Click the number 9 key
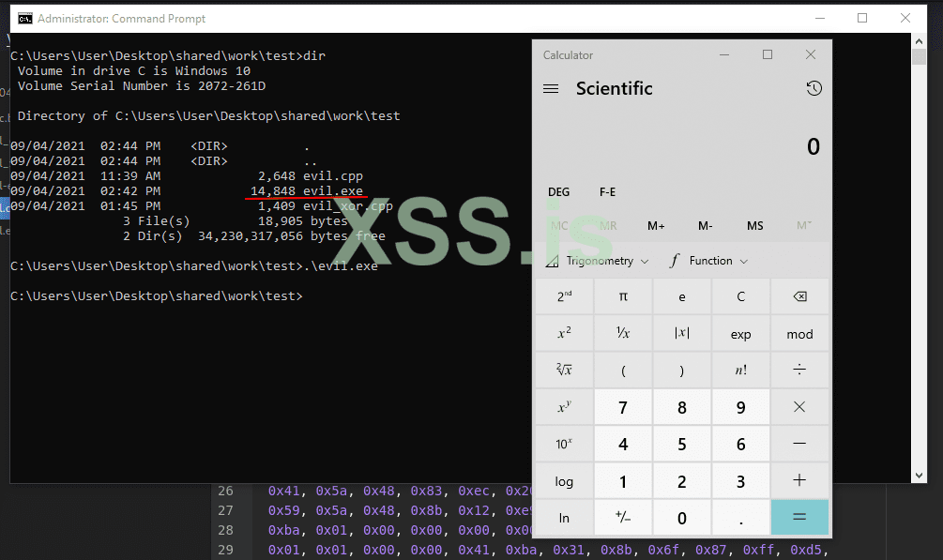Image resolution: width=943 pixels, height=560 pixels. (741, 407)
